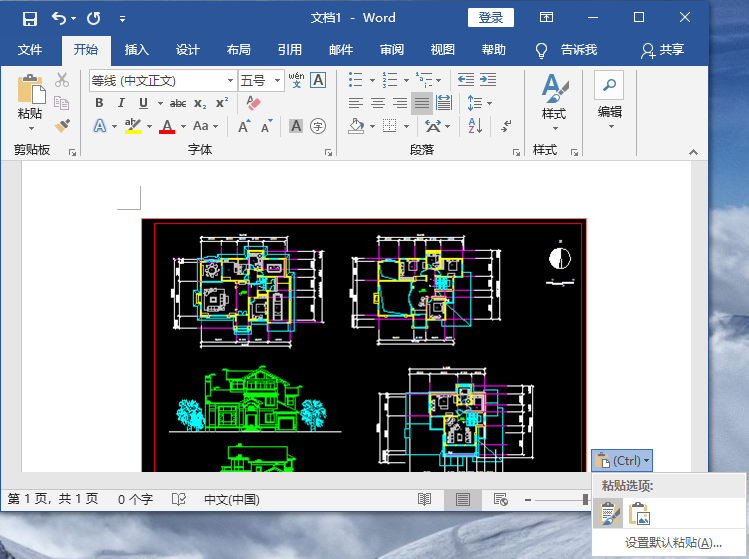The height and width of the screenshot is (559, 749).
Task: Click the Save icon in title bar
Action: [x=29, y=18]
